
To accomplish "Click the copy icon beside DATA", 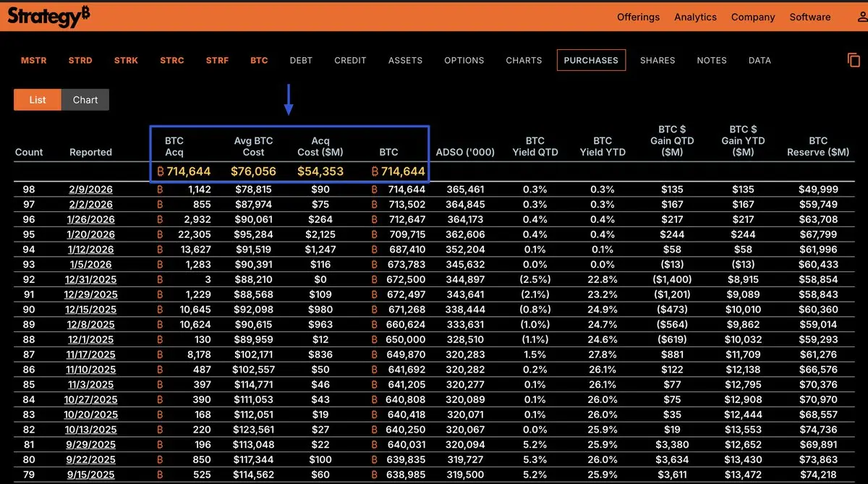I will [x=854, y=60].
